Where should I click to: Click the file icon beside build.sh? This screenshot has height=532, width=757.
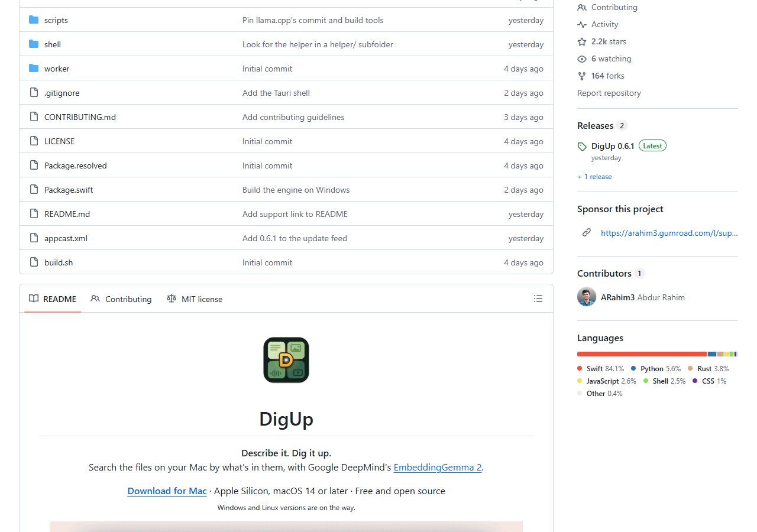(34, 262)
